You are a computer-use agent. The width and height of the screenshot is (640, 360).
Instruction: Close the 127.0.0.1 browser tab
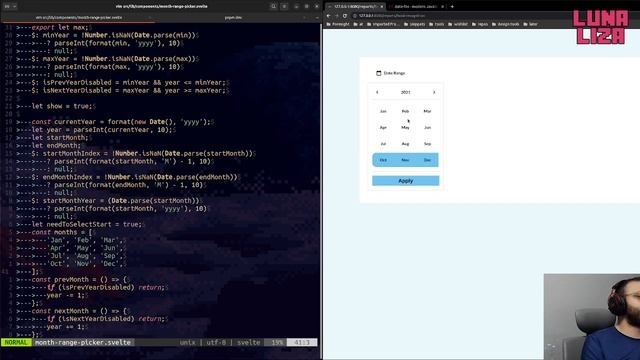pyautogui.click(x=382, y=7)
